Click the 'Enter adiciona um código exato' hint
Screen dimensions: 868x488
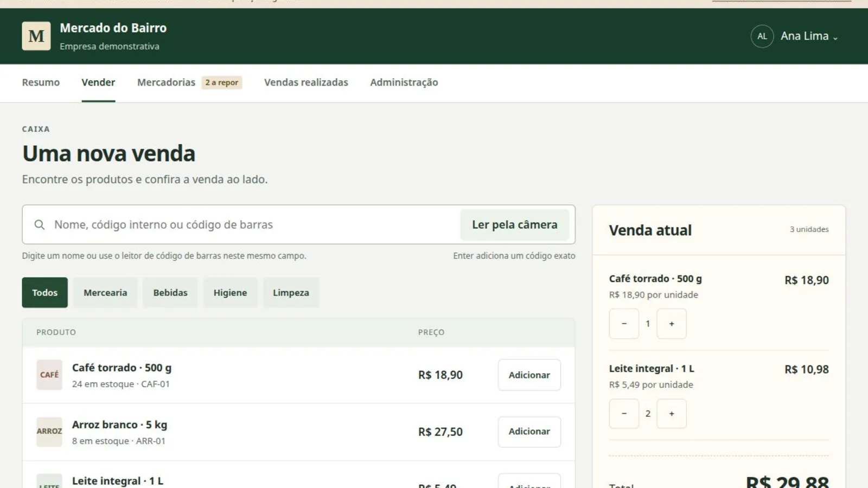(x=514, y=256)
